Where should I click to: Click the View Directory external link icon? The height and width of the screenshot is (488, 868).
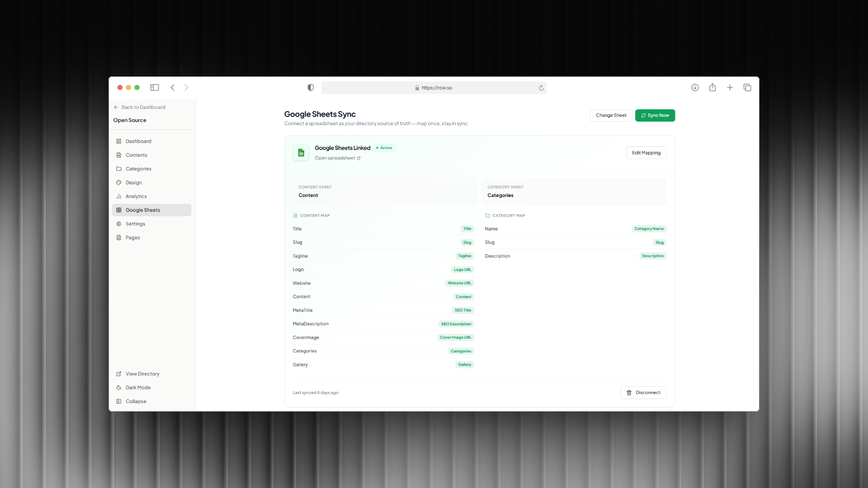tap(119, 374)
